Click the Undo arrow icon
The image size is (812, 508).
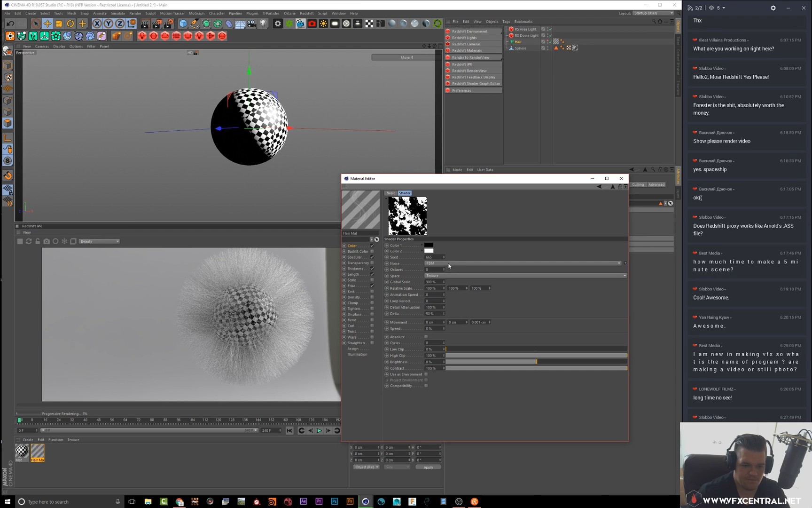tap(10, 24)
